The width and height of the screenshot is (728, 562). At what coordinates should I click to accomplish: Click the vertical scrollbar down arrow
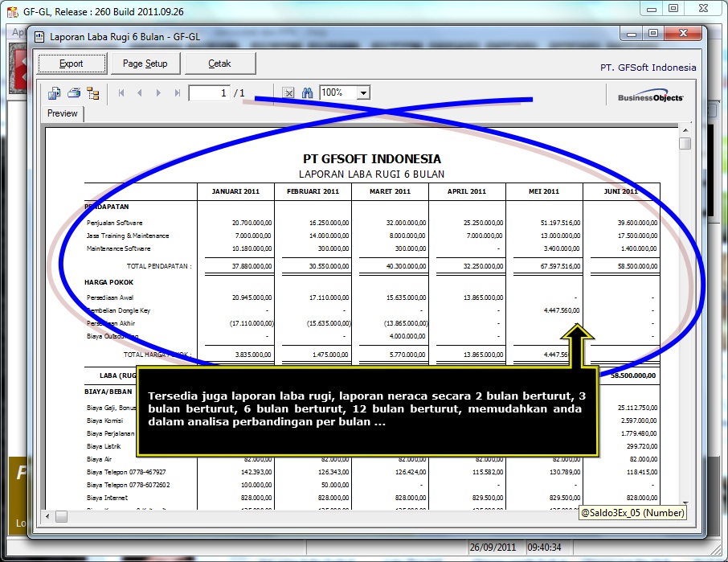pyautogui.click(x=685, y=503)
